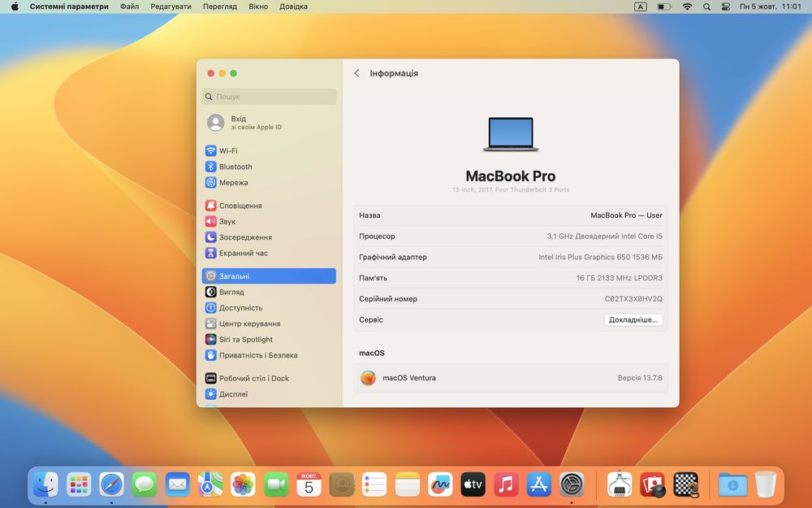
Task: Select Мережа in the sidebar
Action: (x=269, y=182)
